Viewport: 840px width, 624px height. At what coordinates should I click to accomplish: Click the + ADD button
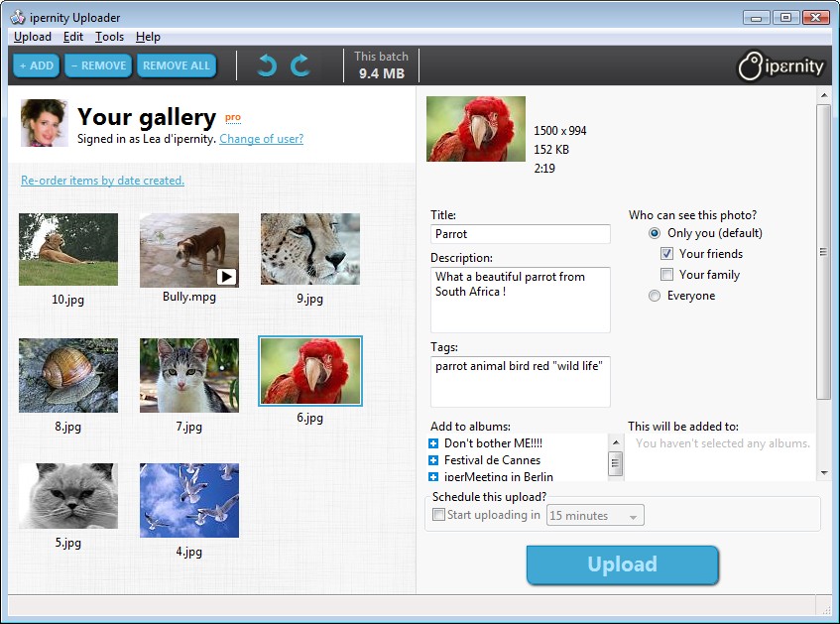click(x=37, y=65)
